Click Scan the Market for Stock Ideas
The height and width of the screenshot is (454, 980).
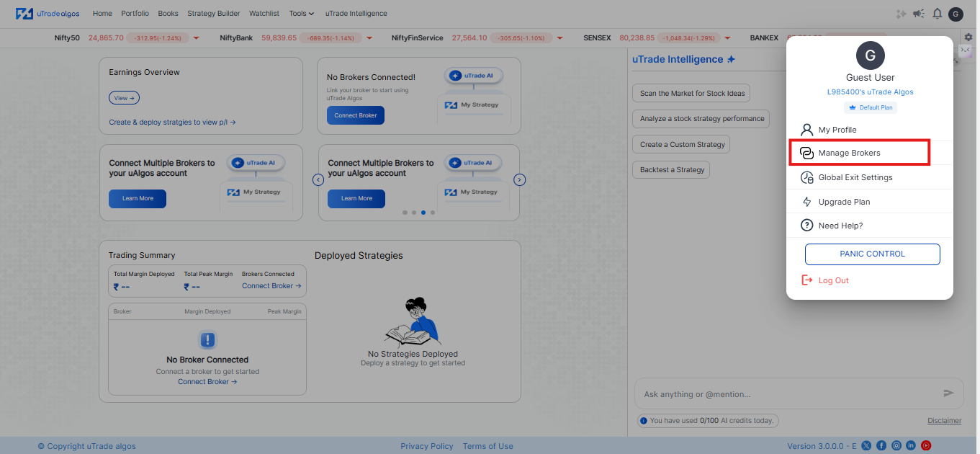click(692, 93)
